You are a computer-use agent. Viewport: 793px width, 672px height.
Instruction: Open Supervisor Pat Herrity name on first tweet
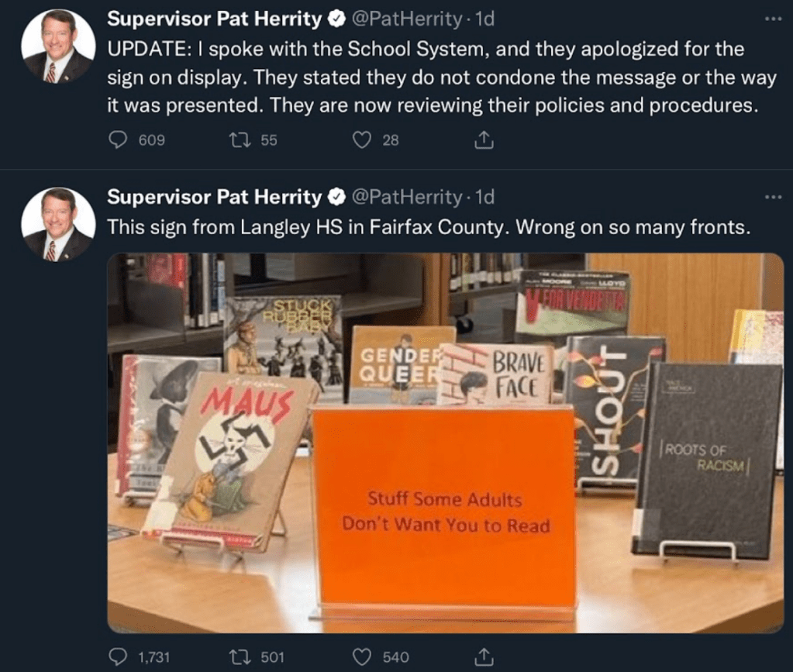(215, 19)
